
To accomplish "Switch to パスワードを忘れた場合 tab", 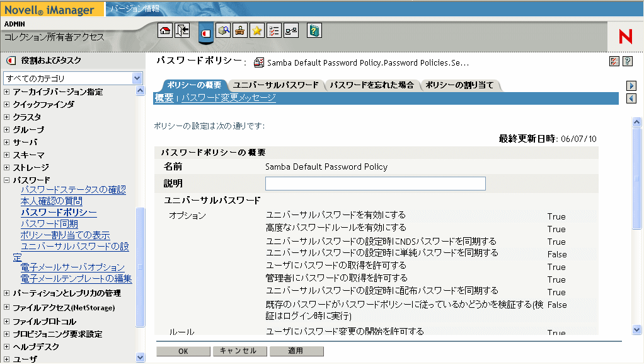I will (x=372, y=85).
